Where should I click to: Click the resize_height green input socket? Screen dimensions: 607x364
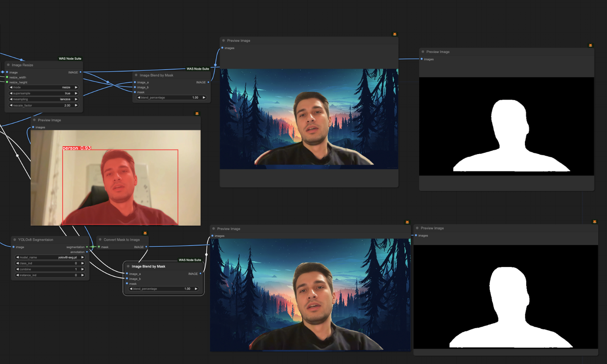7,82
